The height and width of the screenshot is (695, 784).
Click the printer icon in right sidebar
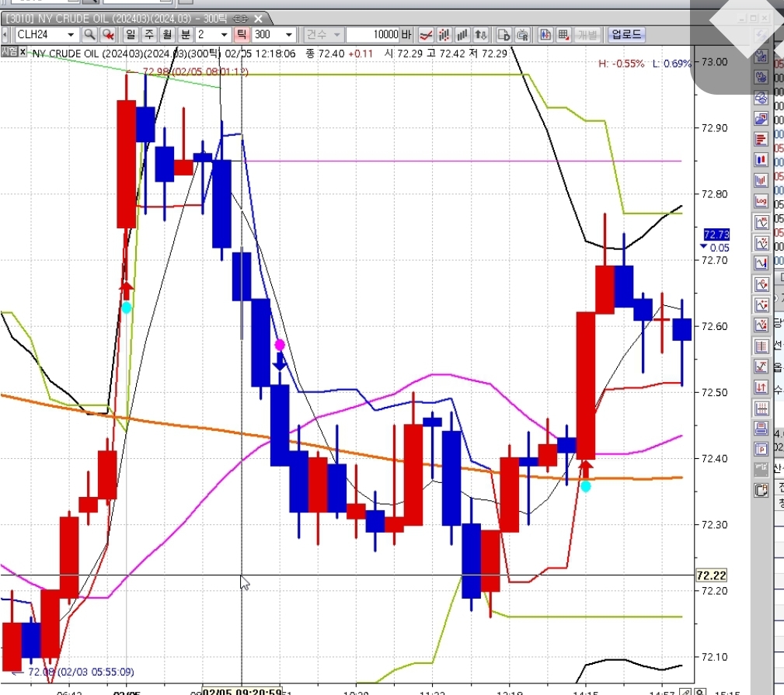[761, 428]
